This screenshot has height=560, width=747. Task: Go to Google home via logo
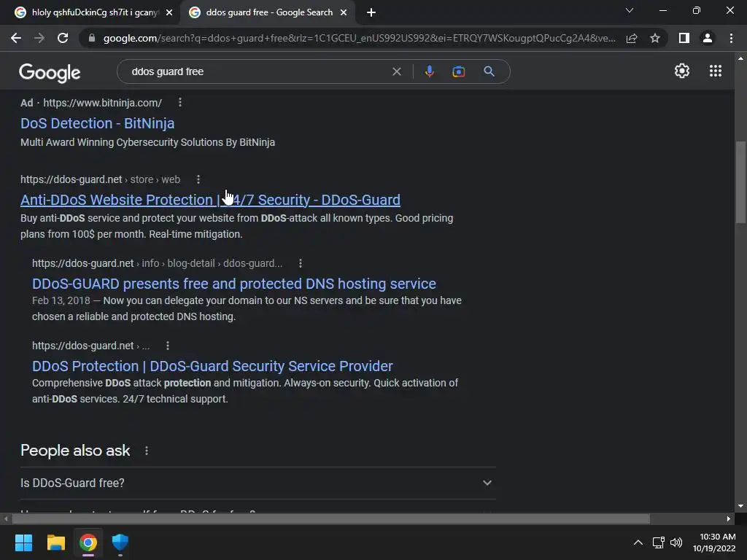(50, 72)
